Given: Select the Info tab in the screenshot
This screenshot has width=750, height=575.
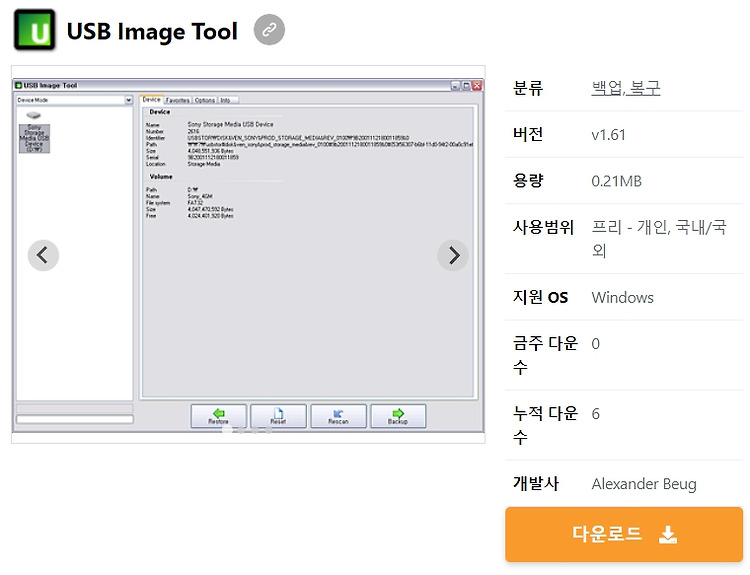Looking at the screenshot, I should (226, 100).
